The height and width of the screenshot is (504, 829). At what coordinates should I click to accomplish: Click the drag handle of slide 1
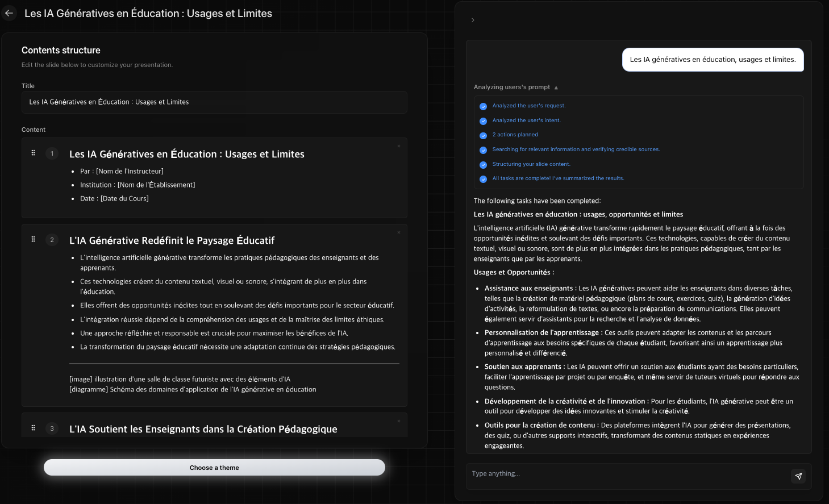(x=33, y=153)
